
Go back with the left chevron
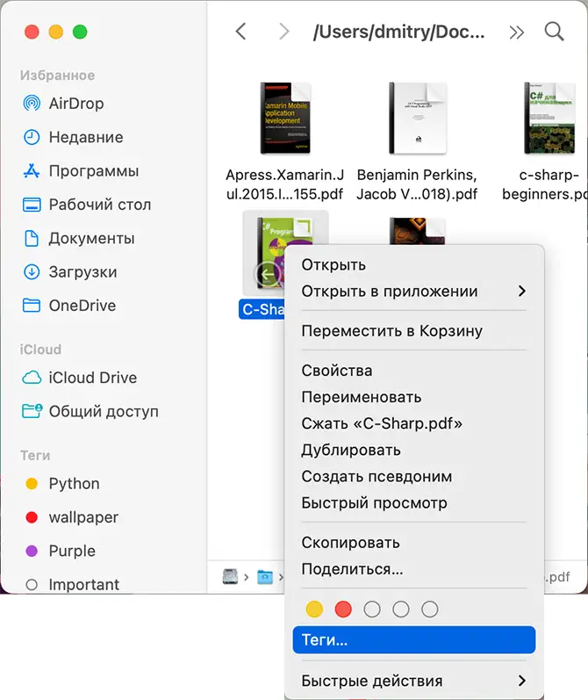[241, 32]
